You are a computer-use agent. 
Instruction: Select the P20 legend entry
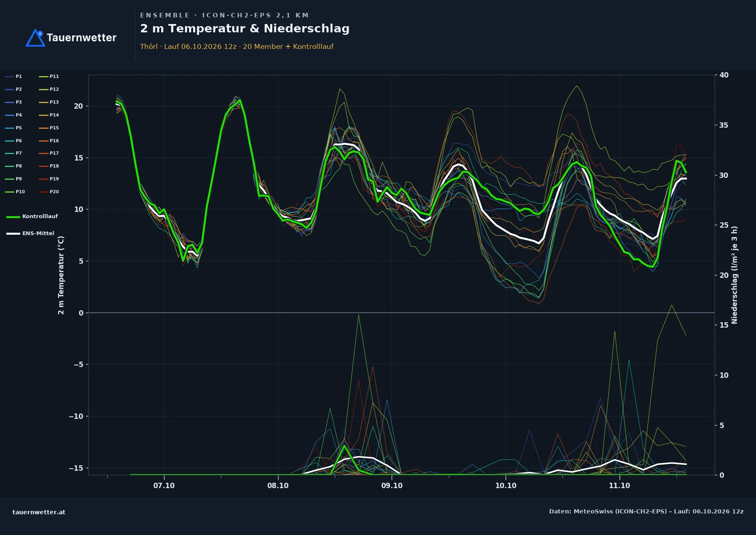49,192
